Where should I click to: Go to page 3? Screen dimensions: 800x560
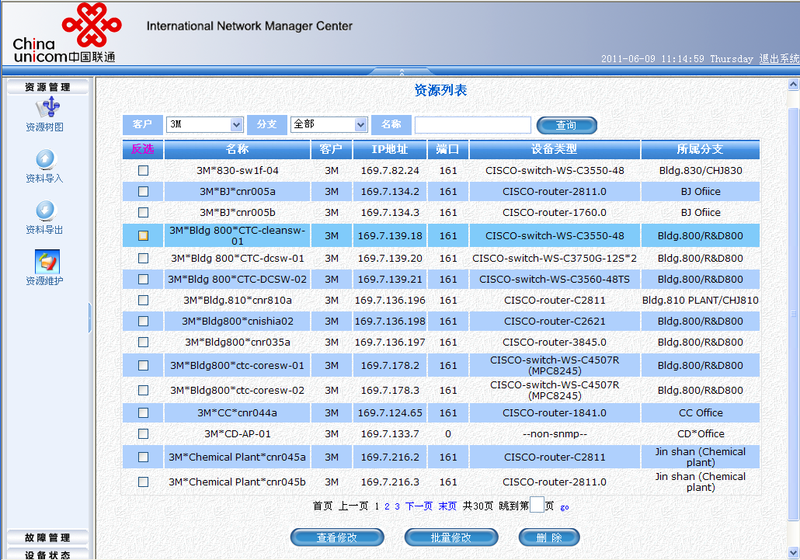pyautogui.click(x=397, y=506)
